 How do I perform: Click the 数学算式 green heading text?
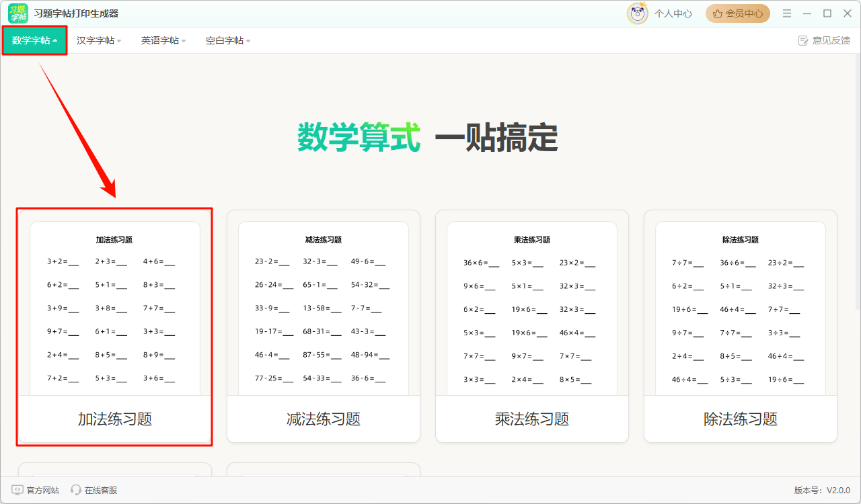359,138
